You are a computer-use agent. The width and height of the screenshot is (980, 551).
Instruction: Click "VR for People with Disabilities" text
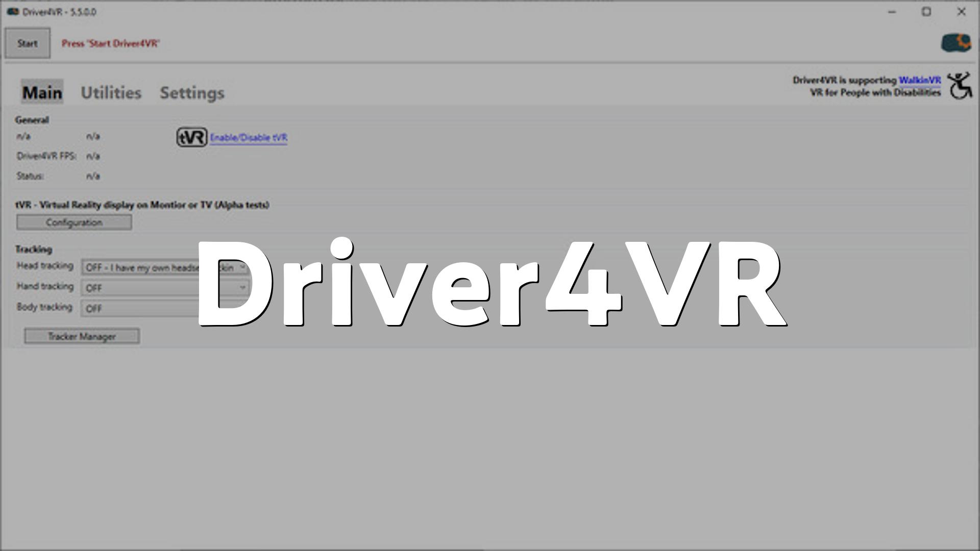click(x=875, y=92)
